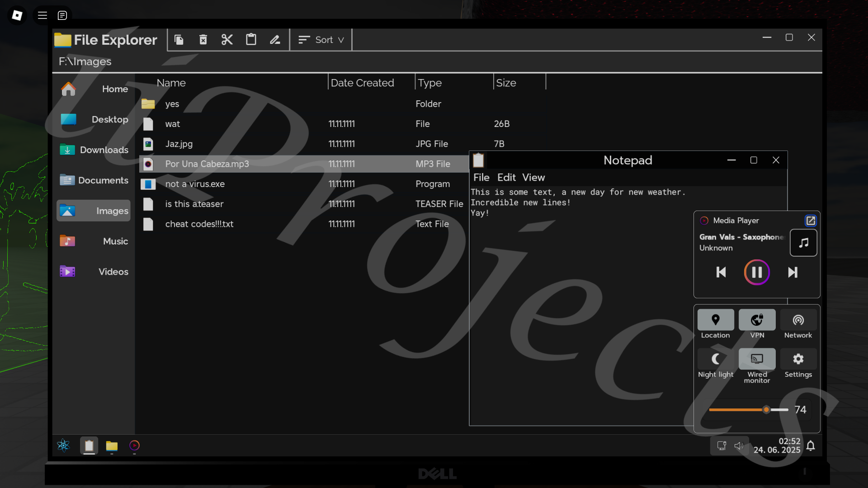868x488 pixels.
Task: Select the cut scissors tool
Action: (x=227, y=40)
